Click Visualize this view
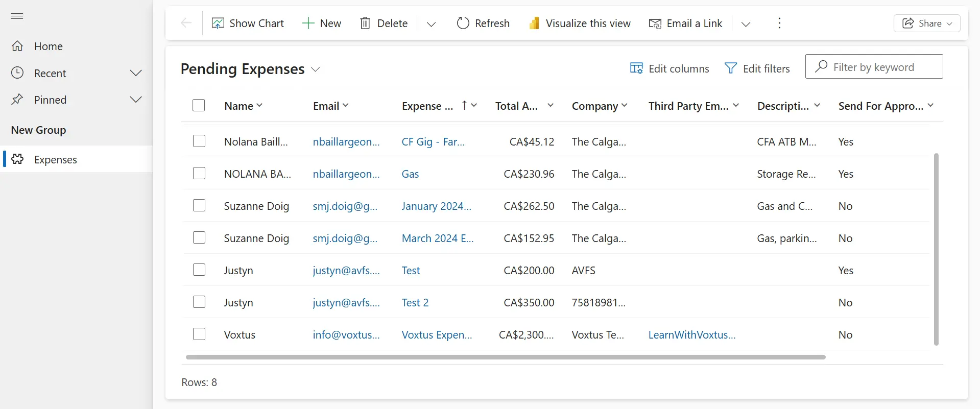 580,23
